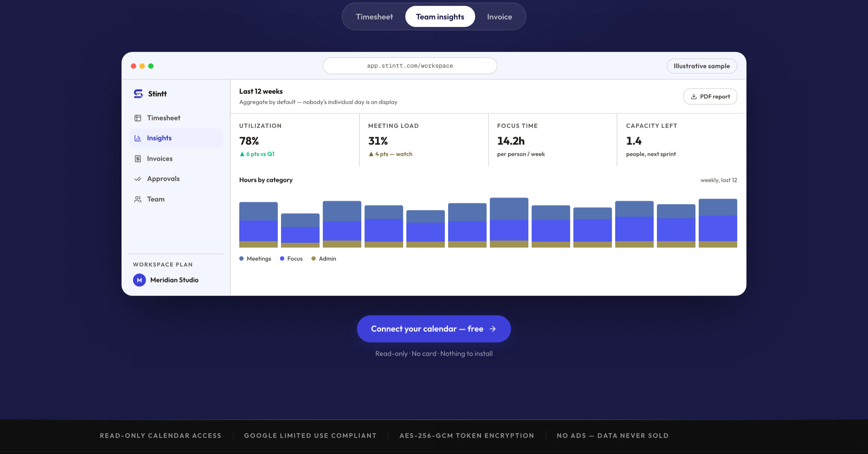Click the "Last 12 weeks" heading
This screenshot has width=868, height=454.
tap(261, 91)
